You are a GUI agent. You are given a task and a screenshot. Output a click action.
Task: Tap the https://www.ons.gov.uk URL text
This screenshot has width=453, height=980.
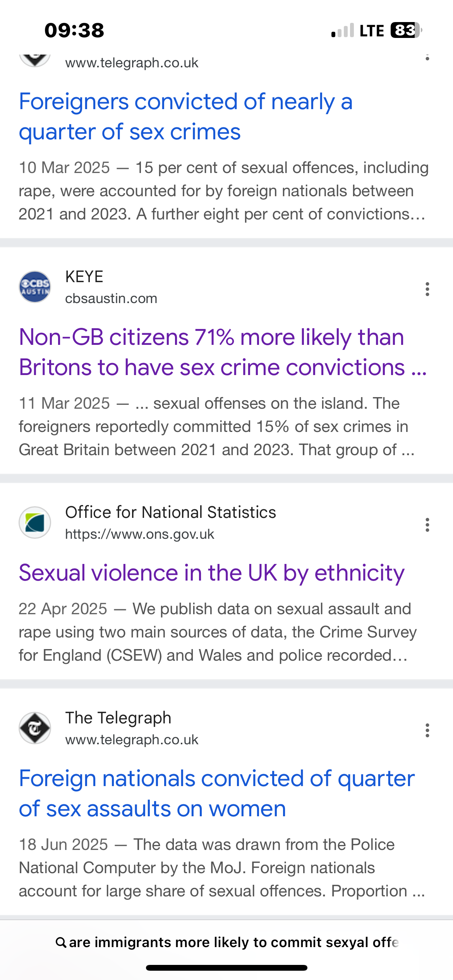[x=139, y=534]
